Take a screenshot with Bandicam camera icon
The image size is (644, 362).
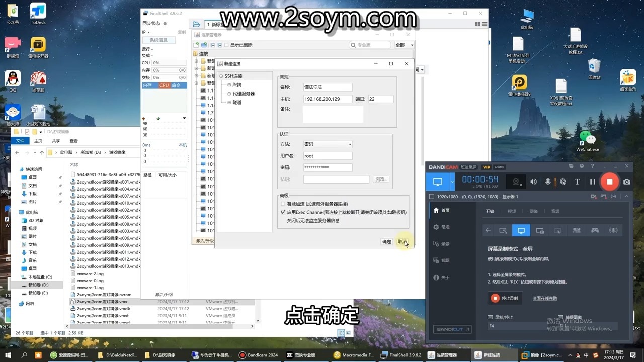coord(627,182)
